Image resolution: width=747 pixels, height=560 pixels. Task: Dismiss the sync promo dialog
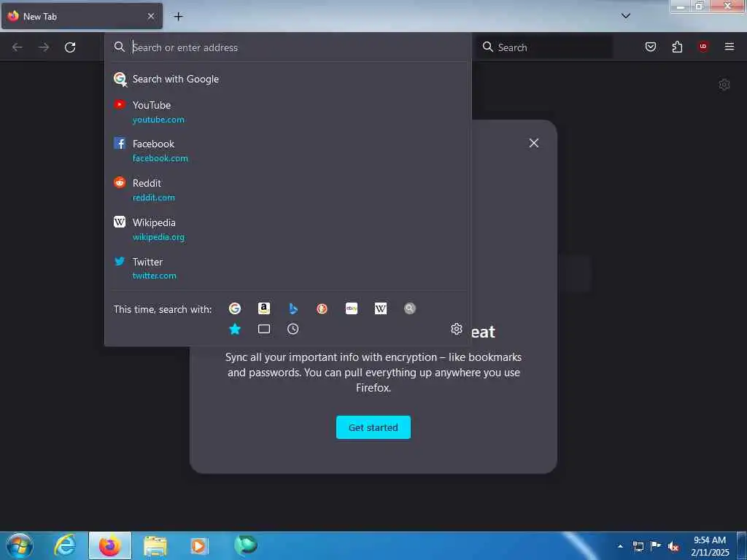click(x=534, y=143)
